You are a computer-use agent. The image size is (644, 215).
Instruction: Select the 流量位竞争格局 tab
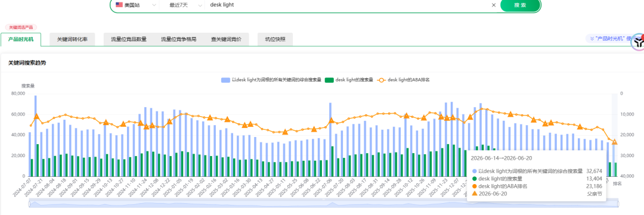(178, 39)
